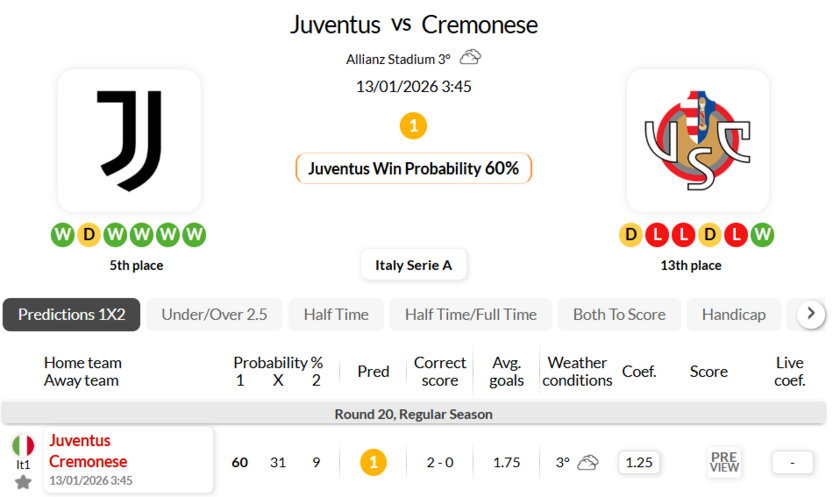Open the Handicap tab

point(733,314)
